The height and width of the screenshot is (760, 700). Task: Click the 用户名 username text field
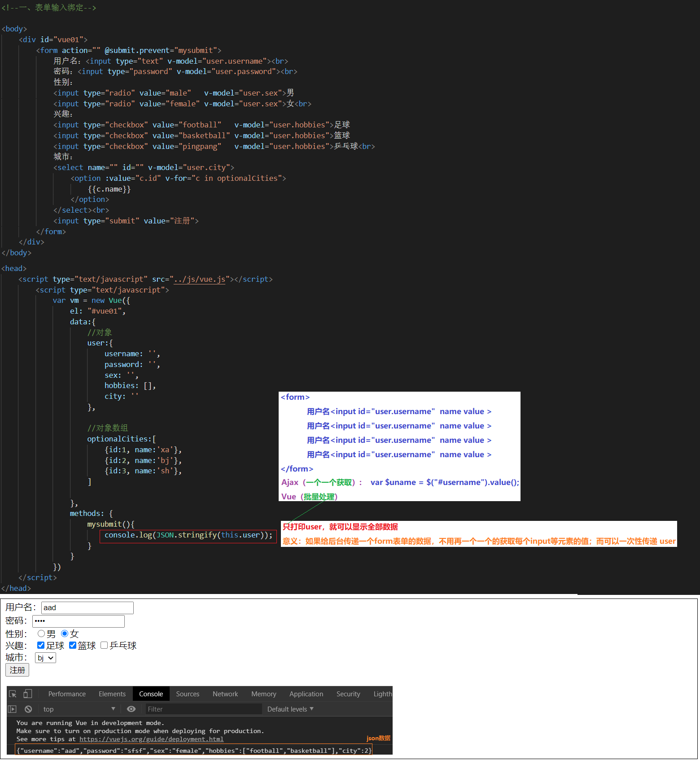pyautogui.click(x=87, y=608)
